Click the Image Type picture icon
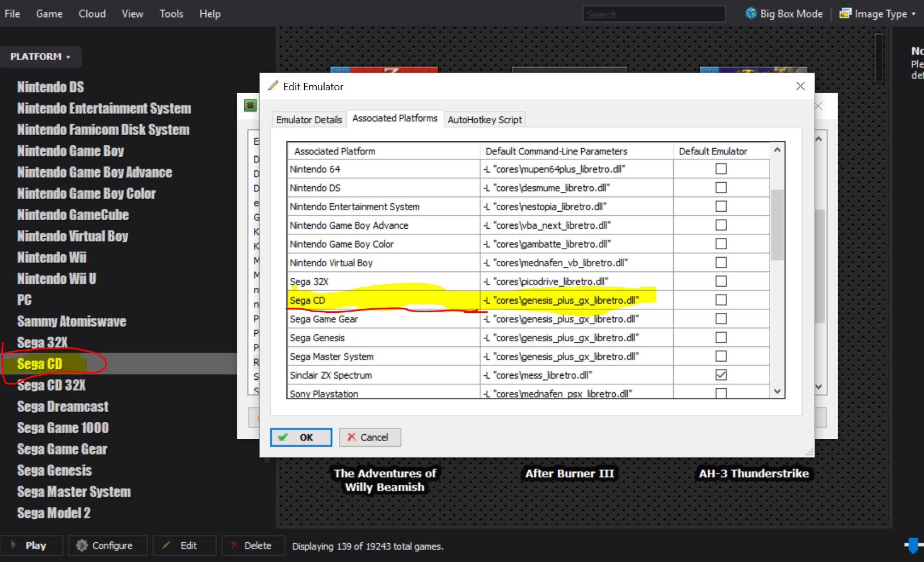 tap(845, 13)
